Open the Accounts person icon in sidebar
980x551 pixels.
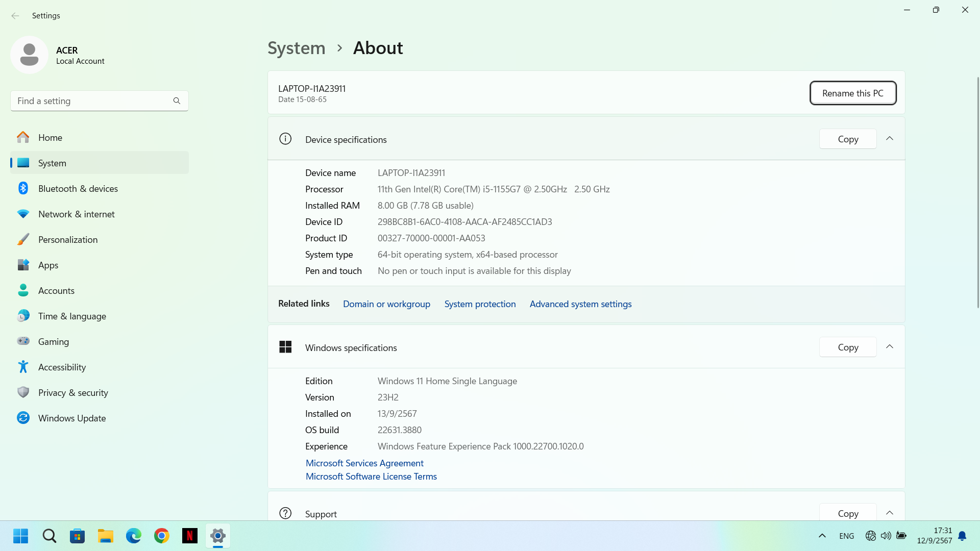pos(23,290)
